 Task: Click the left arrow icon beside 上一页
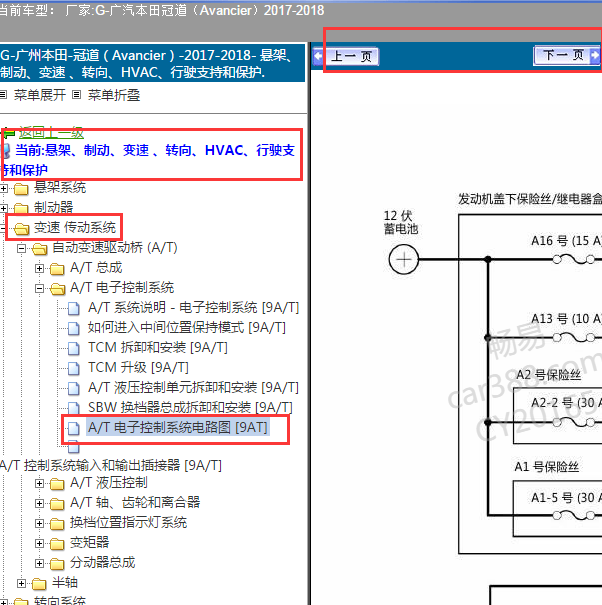point(318,56)
